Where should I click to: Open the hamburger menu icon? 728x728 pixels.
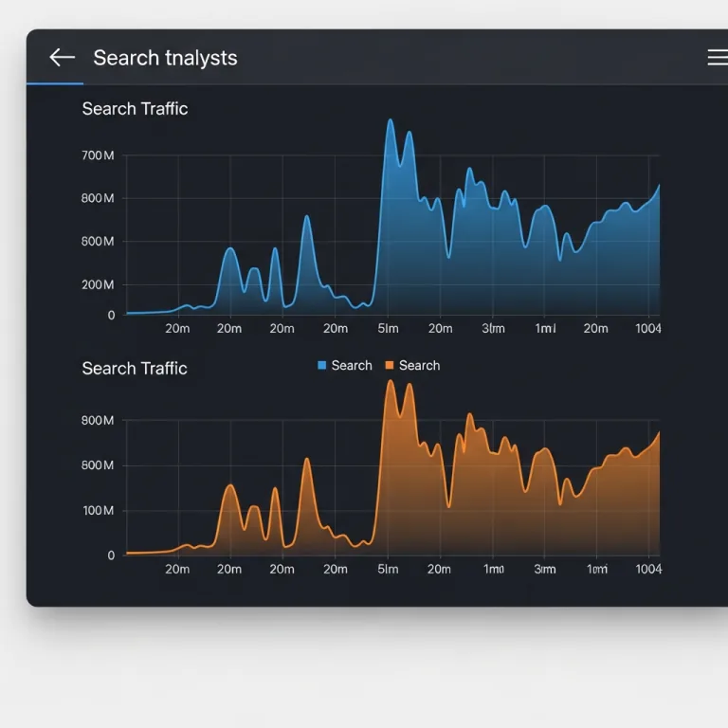coord(718,58)
